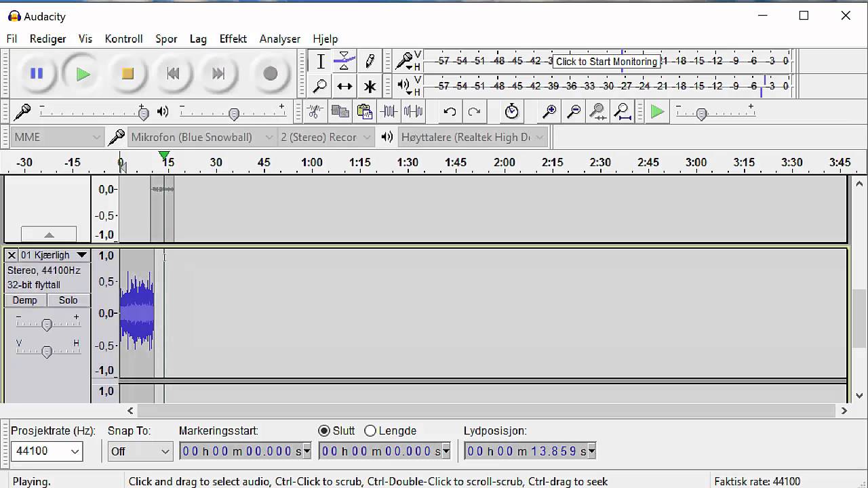
Task: Select the Multi-tool asterisk
Action: coord(370,86)
